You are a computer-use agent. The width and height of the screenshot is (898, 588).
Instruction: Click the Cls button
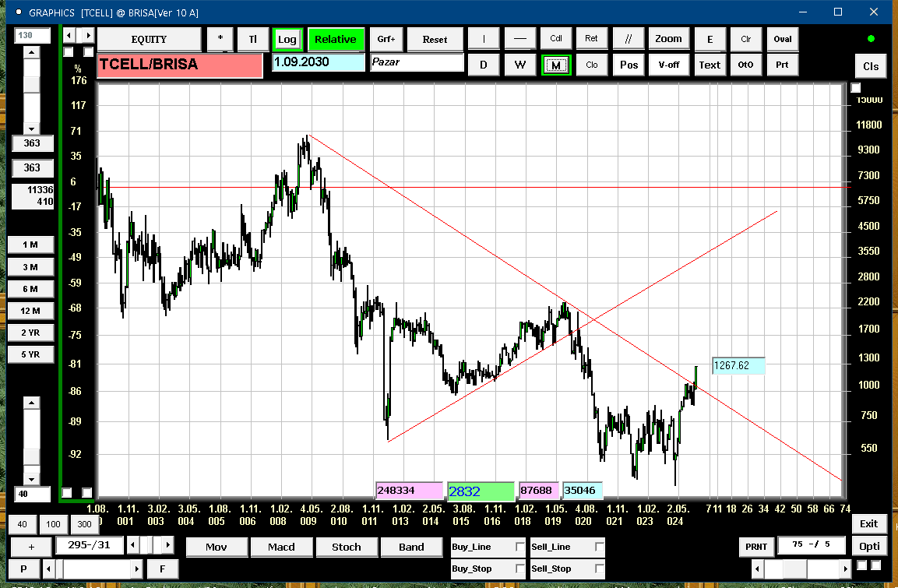point(871,66)
